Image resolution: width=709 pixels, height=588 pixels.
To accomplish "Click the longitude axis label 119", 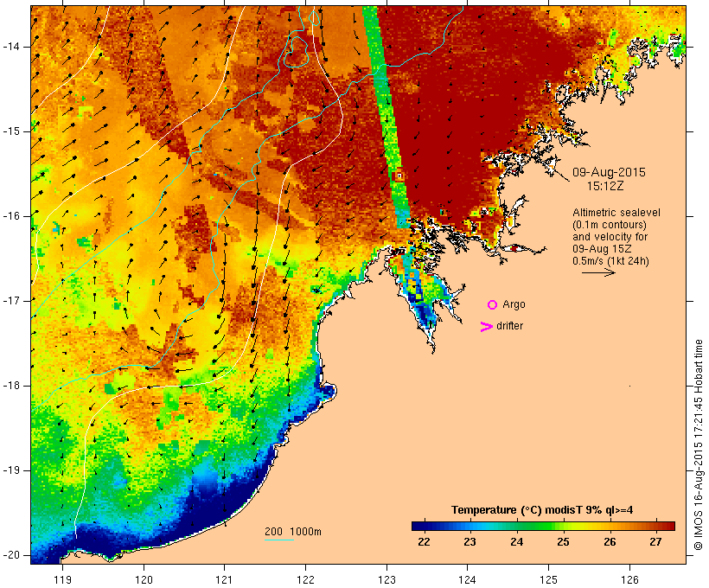I will pyautogui.click(x=62, y=580).
